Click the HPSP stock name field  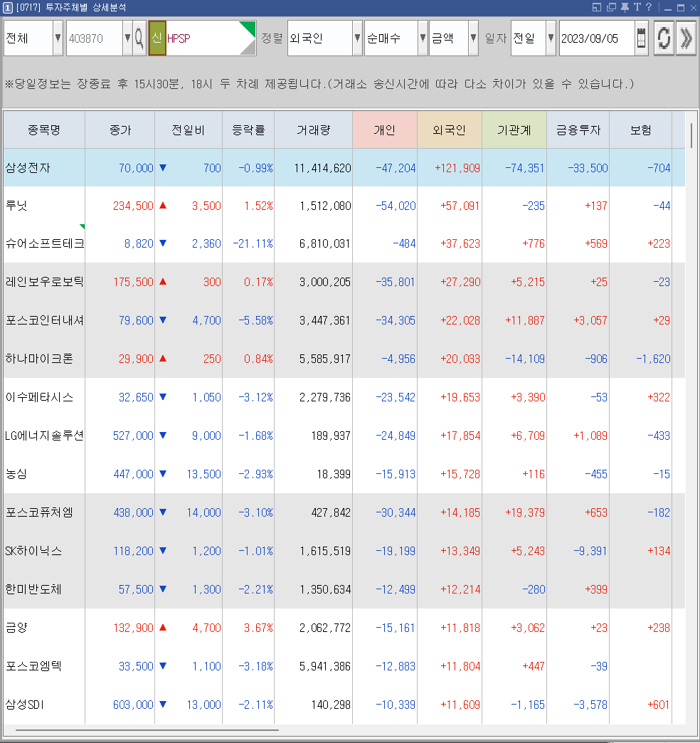tap(211, 38)
